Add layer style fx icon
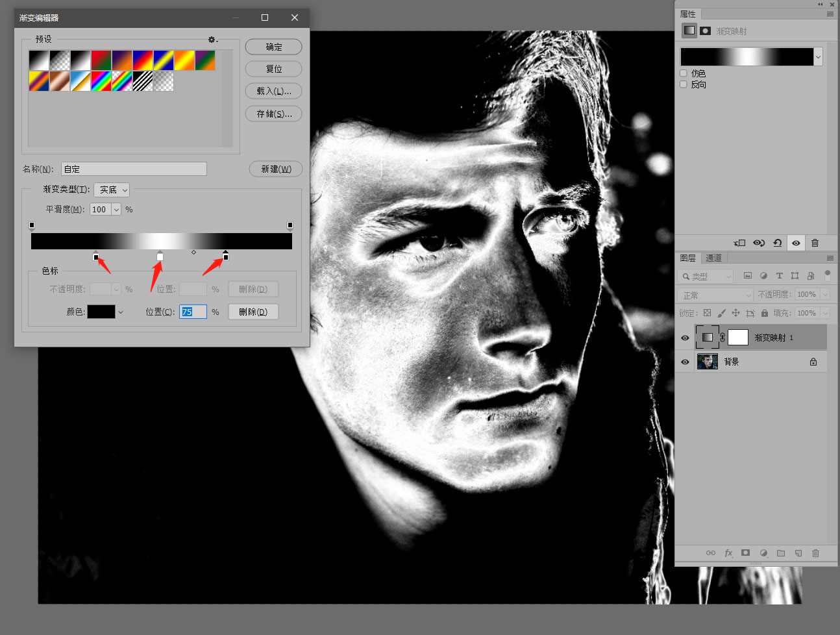840x635 pixels. click(x=728, y=553)
